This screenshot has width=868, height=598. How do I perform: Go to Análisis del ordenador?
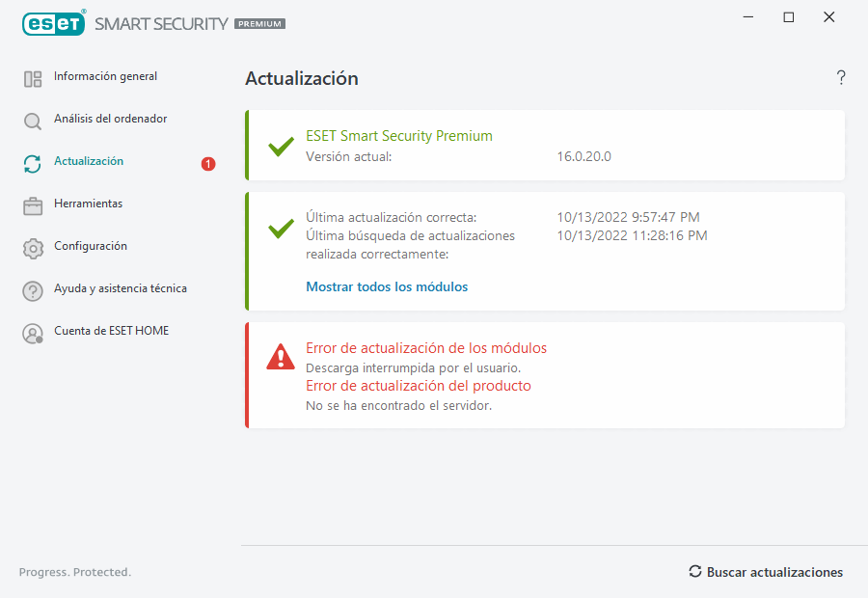110,119
